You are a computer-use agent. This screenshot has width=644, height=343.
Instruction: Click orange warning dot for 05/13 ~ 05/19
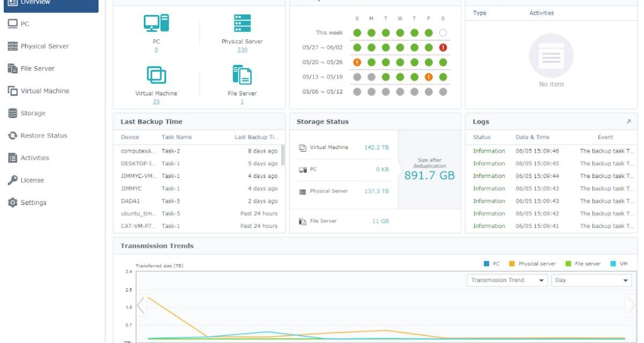tap(428, 77)
